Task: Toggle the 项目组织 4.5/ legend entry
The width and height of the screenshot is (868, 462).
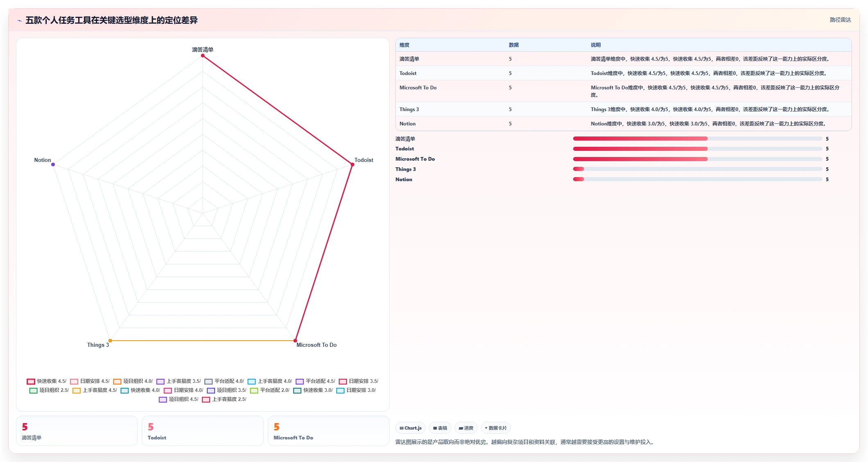Action: point(179,399)
